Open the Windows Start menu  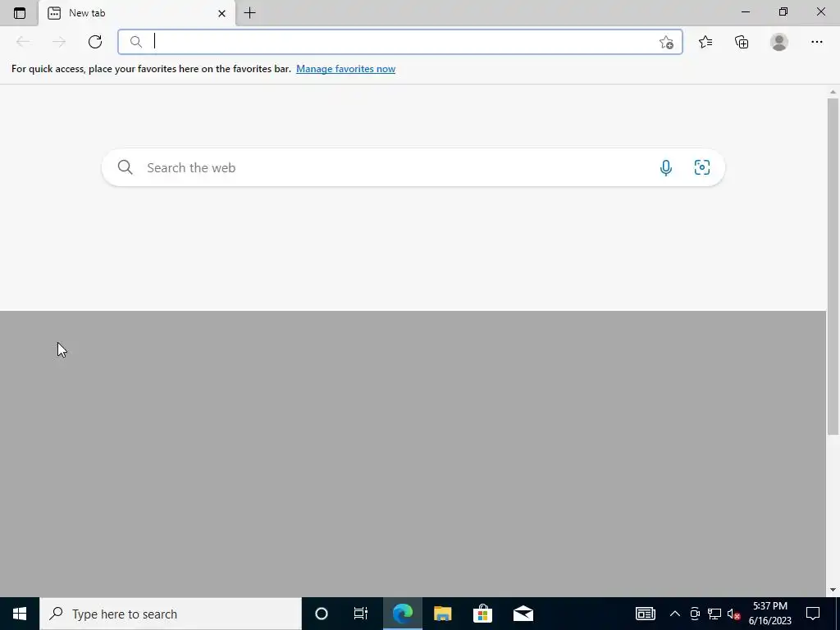(x=20, y=614)
